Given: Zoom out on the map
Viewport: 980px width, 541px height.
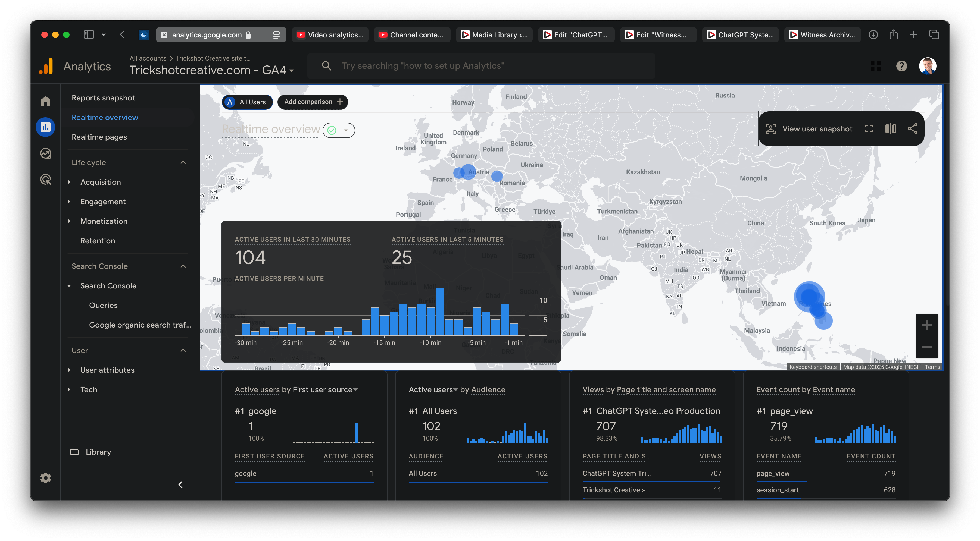Looking at the screenshot, I should [x=927, y=347].
